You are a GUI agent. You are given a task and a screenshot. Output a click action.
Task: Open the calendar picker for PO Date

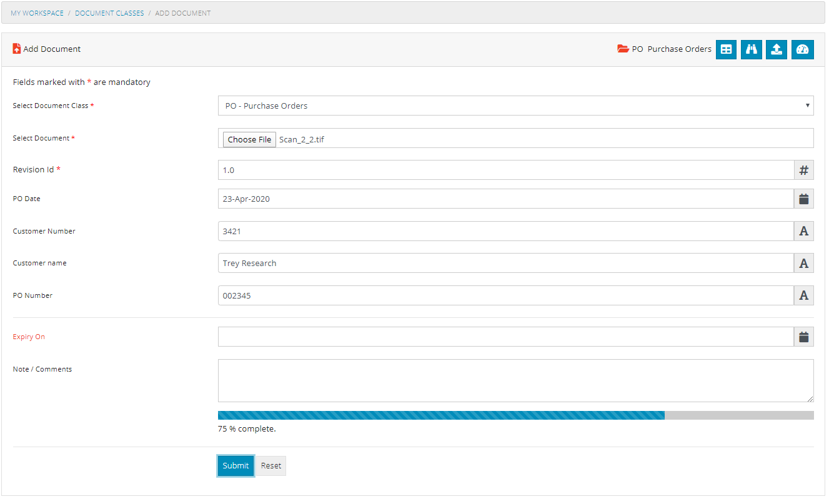coord(803,199)
